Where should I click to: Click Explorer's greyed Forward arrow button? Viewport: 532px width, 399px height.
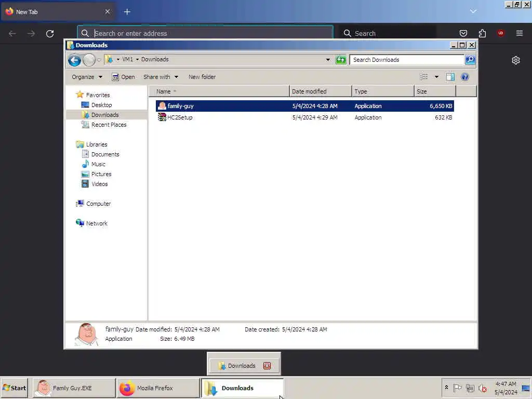(89, 60)
